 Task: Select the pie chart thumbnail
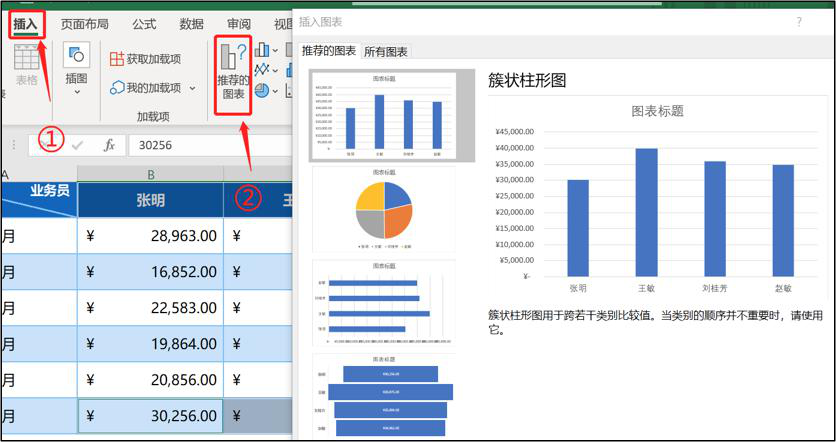(x=384, y=209)
